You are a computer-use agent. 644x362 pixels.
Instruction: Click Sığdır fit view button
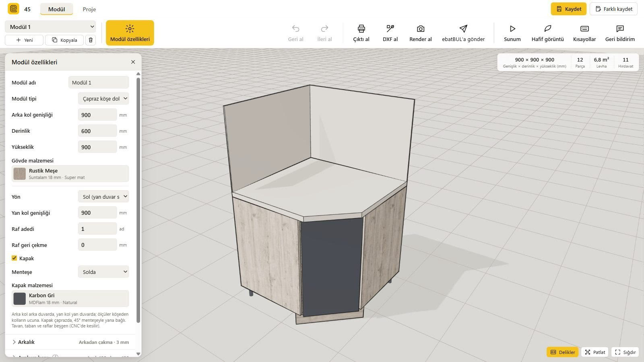click(625, 352)
